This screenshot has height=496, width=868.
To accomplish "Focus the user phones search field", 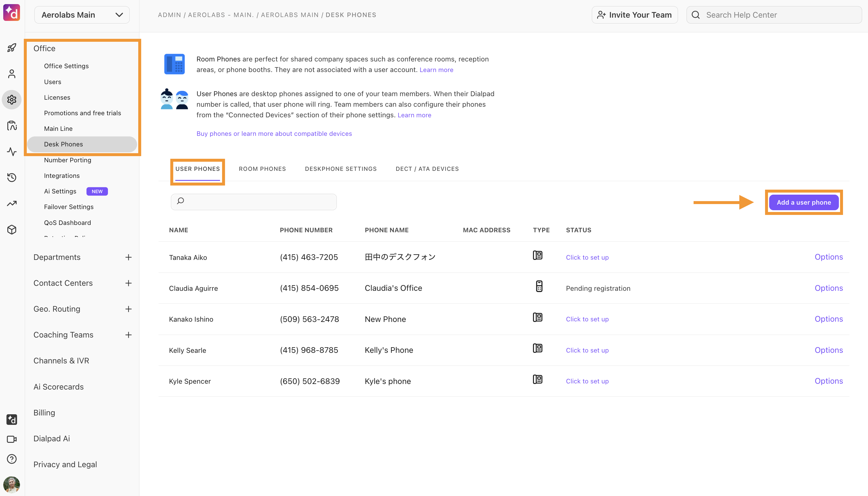I will click(x=254, y=202).
